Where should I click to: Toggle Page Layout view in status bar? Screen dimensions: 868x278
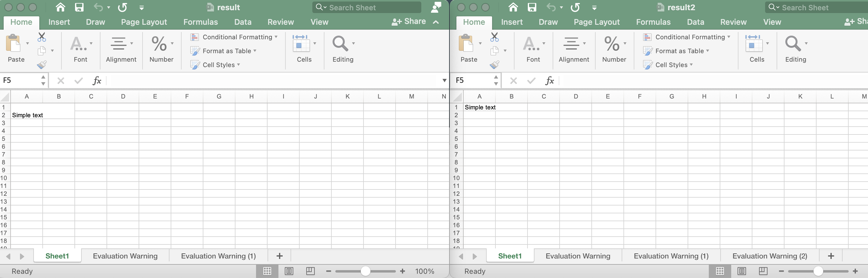[x=289, y=271]
